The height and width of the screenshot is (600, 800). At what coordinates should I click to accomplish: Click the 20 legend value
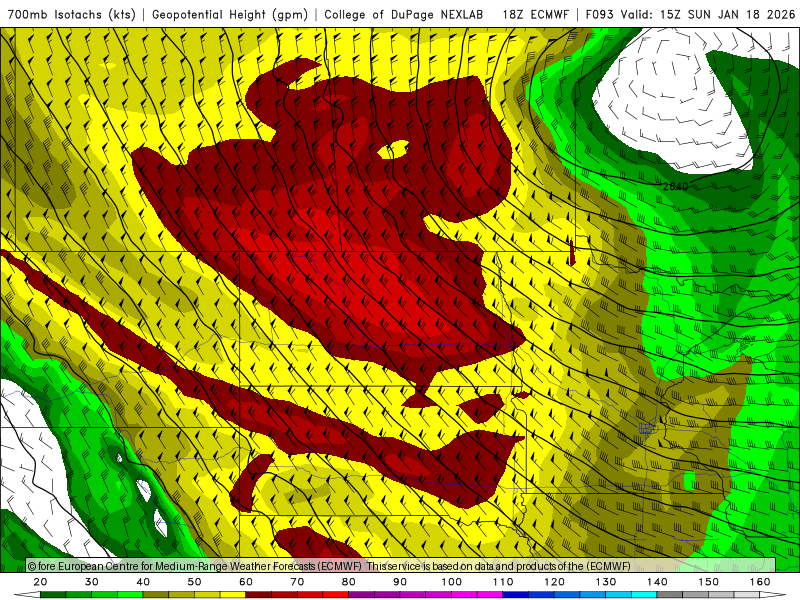tap(40, 582)
